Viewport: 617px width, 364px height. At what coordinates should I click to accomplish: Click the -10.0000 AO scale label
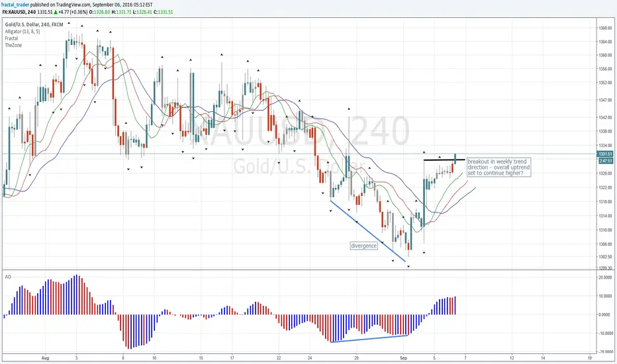click(x=605, y=334)
